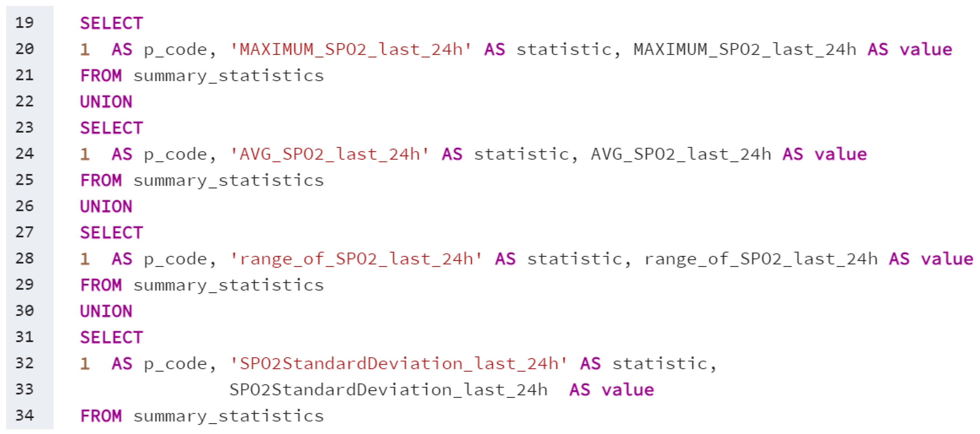
Task: Click summary_statistics table name on line 21
Action: click(228, 76)
